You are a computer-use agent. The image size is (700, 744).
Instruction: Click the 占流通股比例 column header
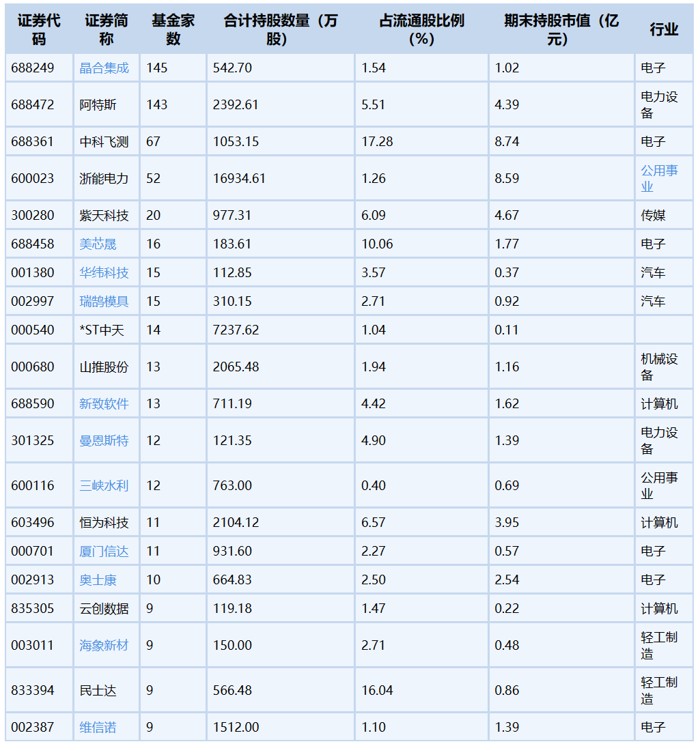[422, 29]
